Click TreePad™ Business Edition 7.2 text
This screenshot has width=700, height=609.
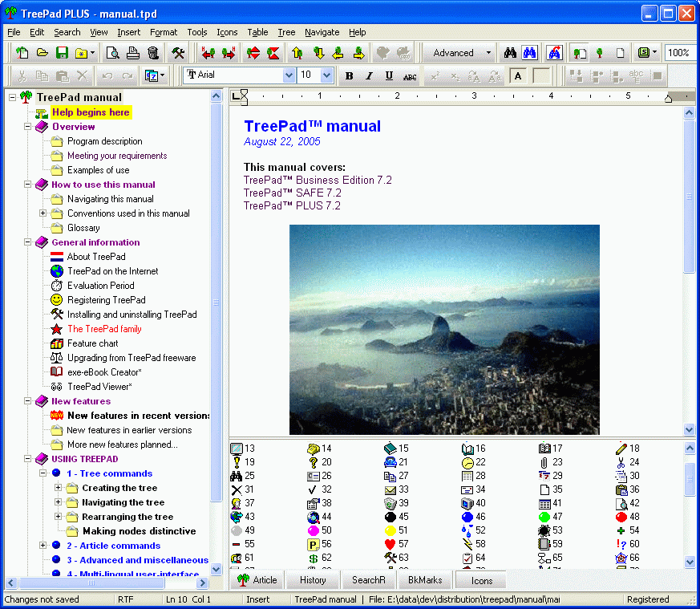[x=318, y=180]
